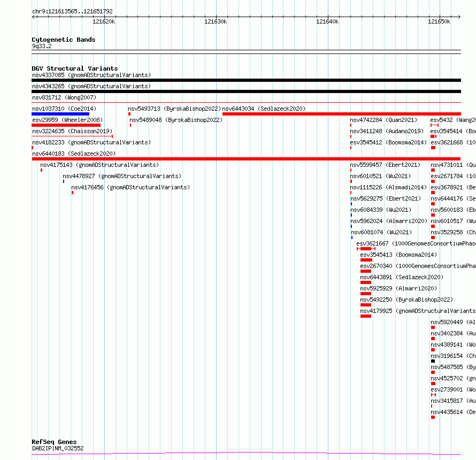Click the DAB2IP|NM_032552 gene label
The image size is (476, 460).
coord(58,448)
